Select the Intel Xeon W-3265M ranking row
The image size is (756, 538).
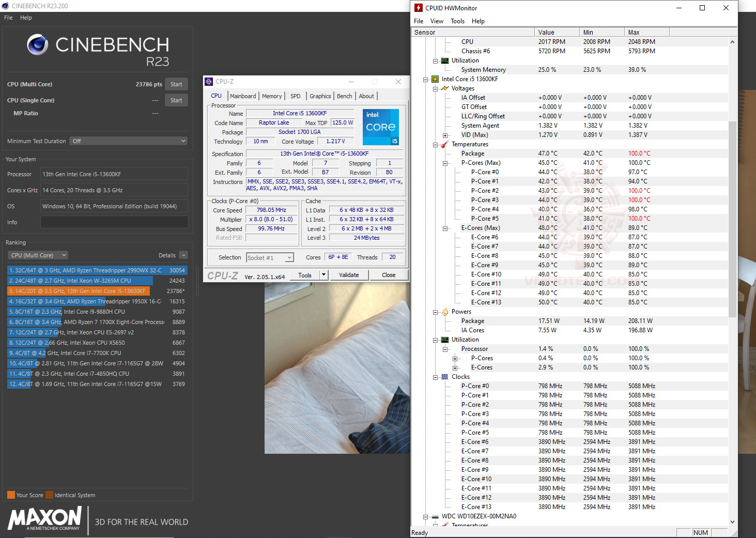pyautogui.click(x=97, y=281)
